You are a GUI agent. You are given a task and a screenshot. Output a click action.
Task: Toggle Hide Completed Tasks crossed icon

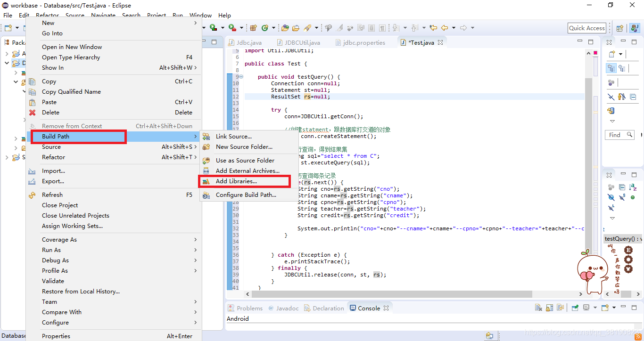(611, 97)
